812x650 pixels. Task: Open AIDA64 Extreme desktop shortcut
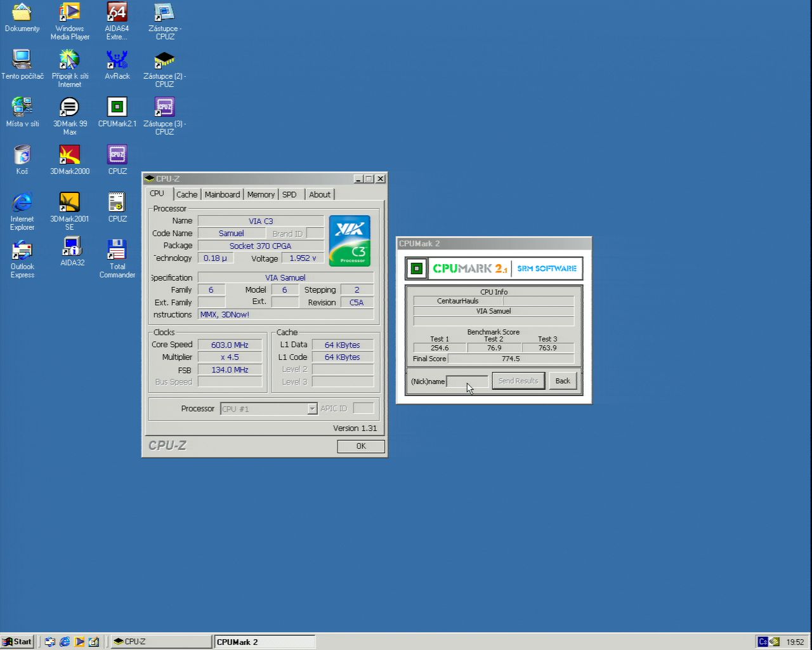click(117, 12)
